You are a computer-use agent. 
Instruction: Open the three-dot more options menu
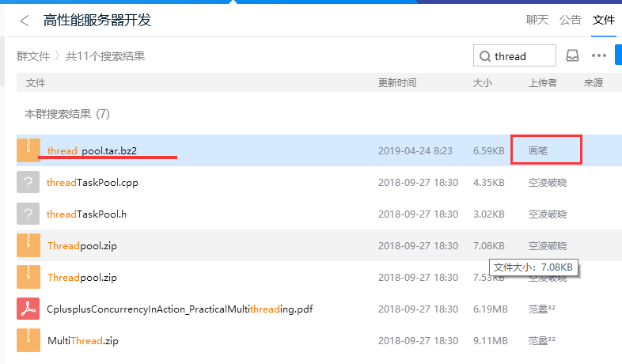[x=598, y=55]
